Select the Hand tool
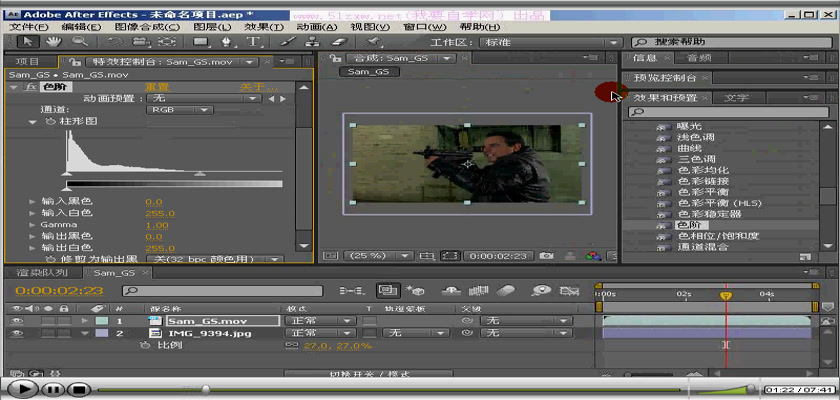This screenshot has width=840, height=400. point(53,42)
